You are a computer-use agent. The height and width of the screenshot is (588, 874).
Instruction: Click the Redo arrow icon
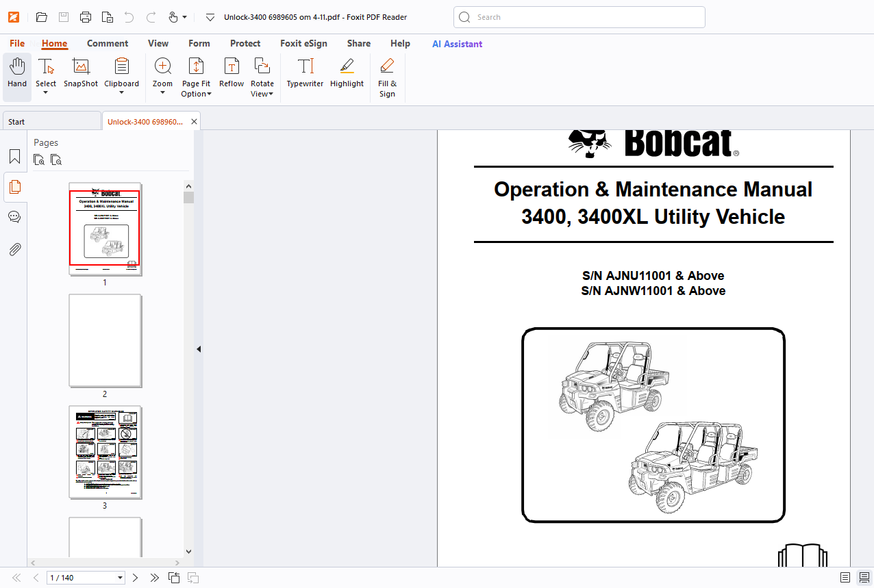(151, 17)
